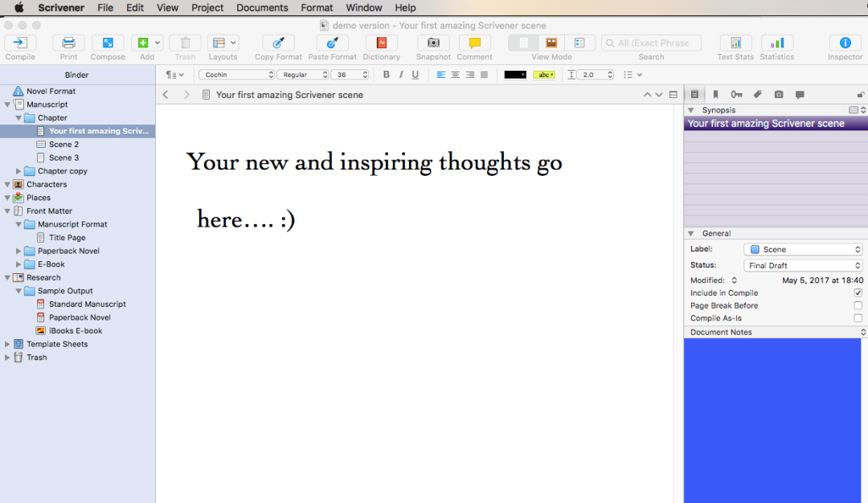Click the Paste Format icon

click(x=333, y=43)
